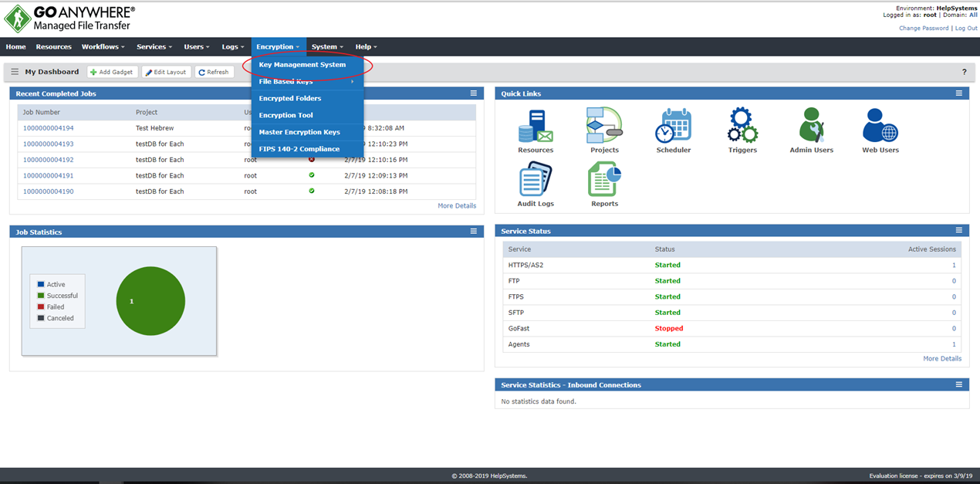Open the Resources menu
The width and height of the screenshot is (980, 484).
click(x=54, y=47)
